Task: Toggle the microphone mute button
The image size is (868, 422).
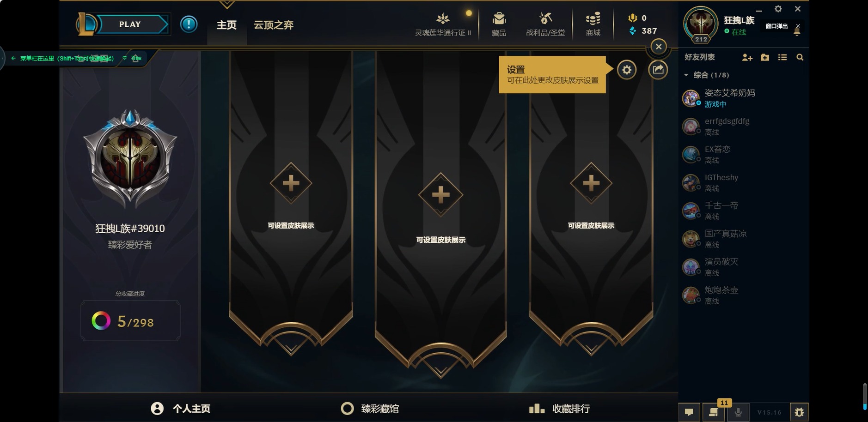Action: pyautogui.click(x=738, y=412)
